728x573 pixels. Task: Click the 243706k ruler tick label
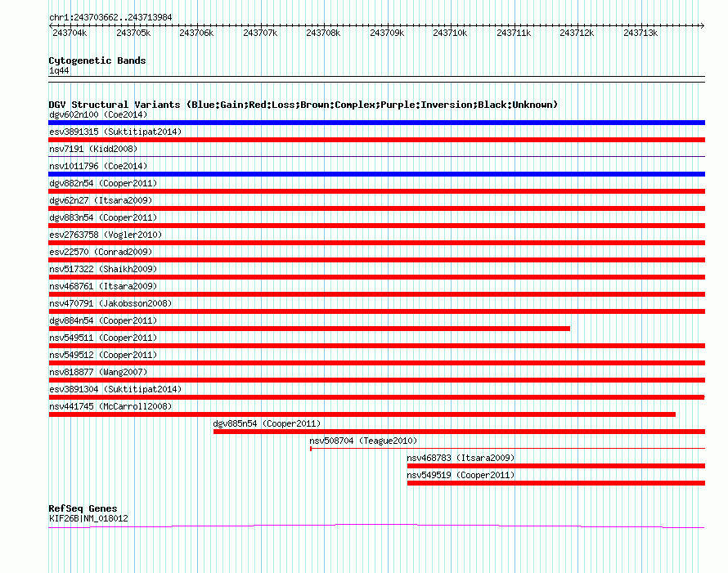click(x=196, y=33)
